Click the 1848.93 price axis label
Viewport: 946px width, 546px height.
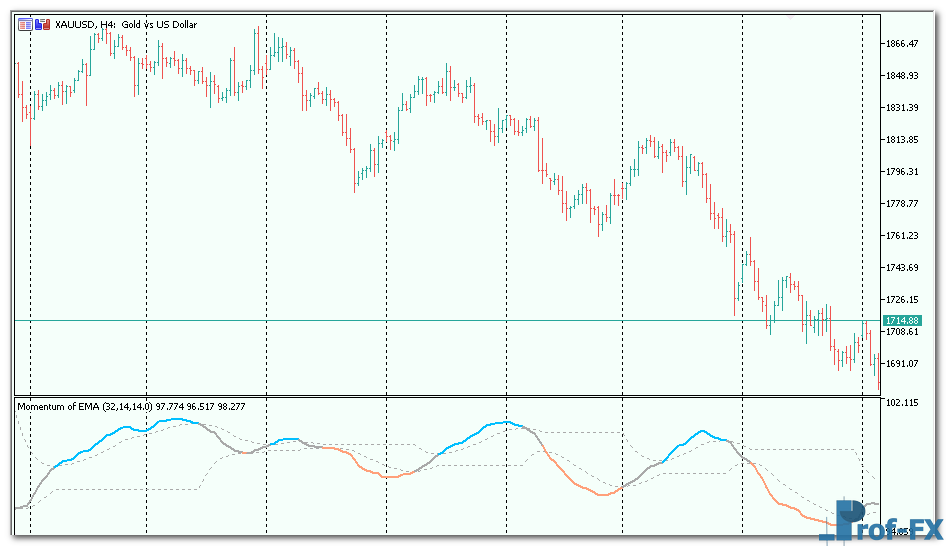tap(901, 76)
